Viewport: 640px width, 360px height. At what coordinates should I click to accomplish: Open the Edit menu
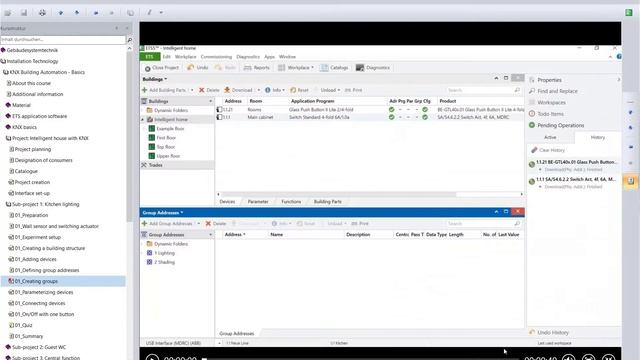click(167, 57)
